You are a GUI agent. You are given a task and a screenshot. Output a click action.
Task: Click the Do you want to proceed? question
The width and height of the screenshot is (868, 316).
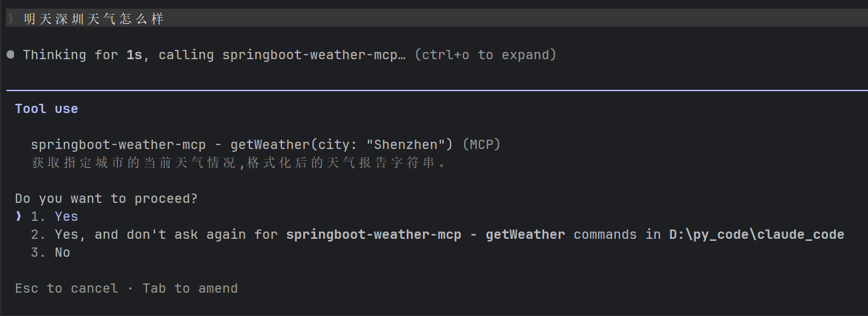pos(106,198)
